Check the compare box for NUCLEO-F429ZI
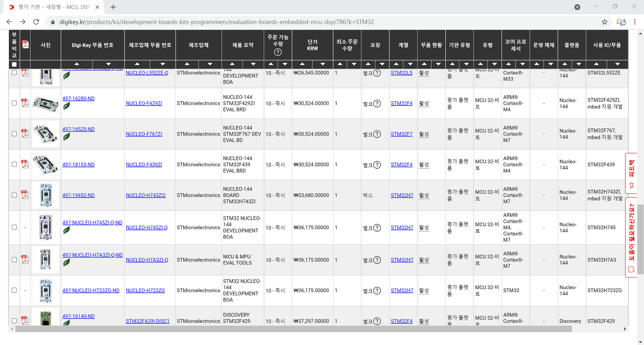This screenshot has width=644, height=345. (x=14, y=103)
